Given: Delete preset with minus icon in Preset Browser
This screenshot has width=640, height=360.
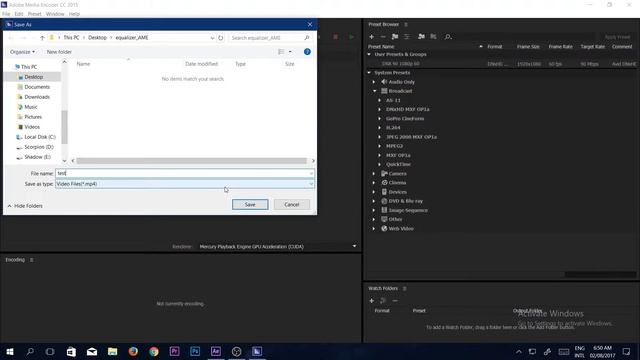Looking at the screenshot, I should (x=383, y=37).
